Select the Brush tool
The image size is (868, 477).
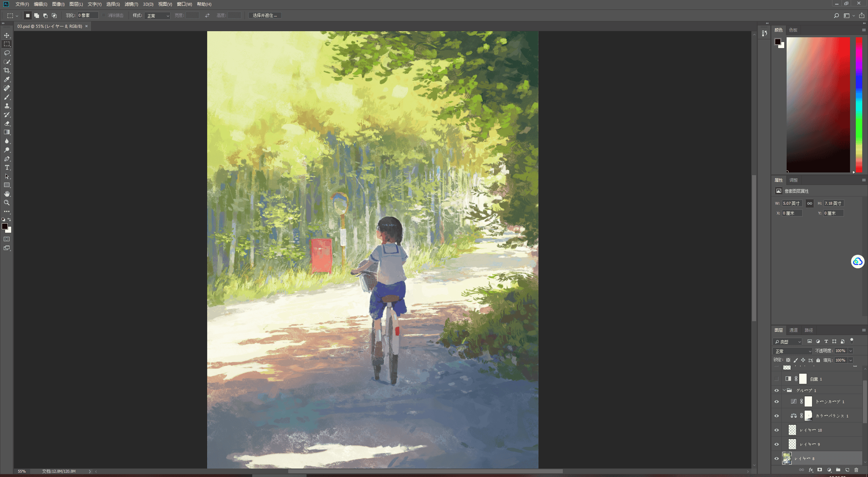[7, 97]
